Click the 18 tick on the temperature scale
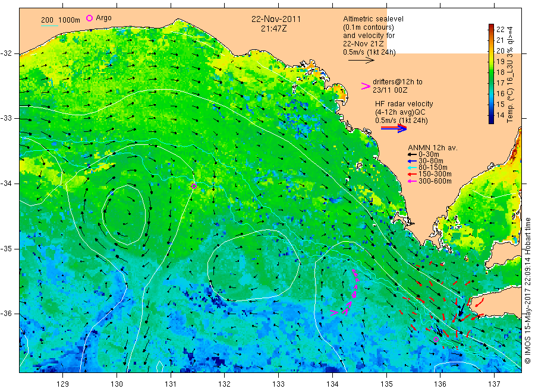 pyautogui.click(x=500, y=72)
